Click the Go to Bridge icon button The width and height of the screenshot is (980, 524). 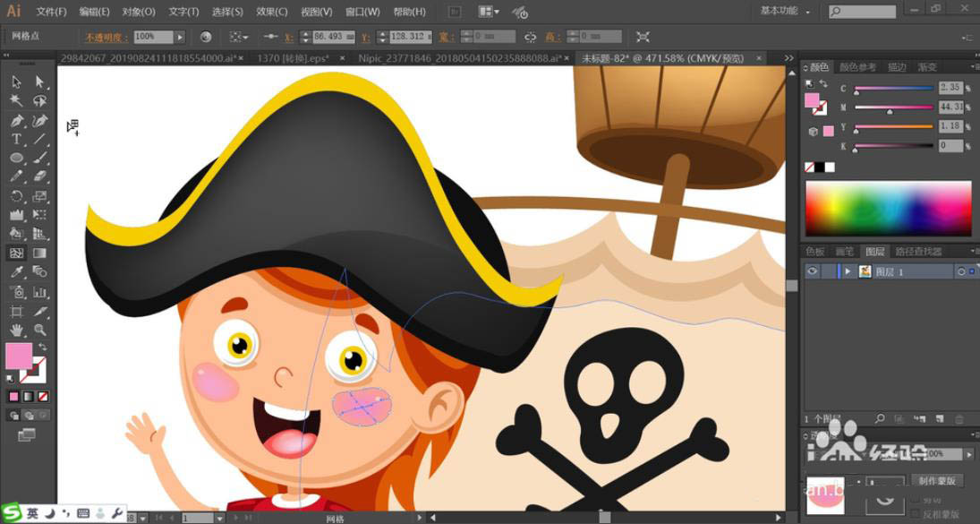pos(455,12)
